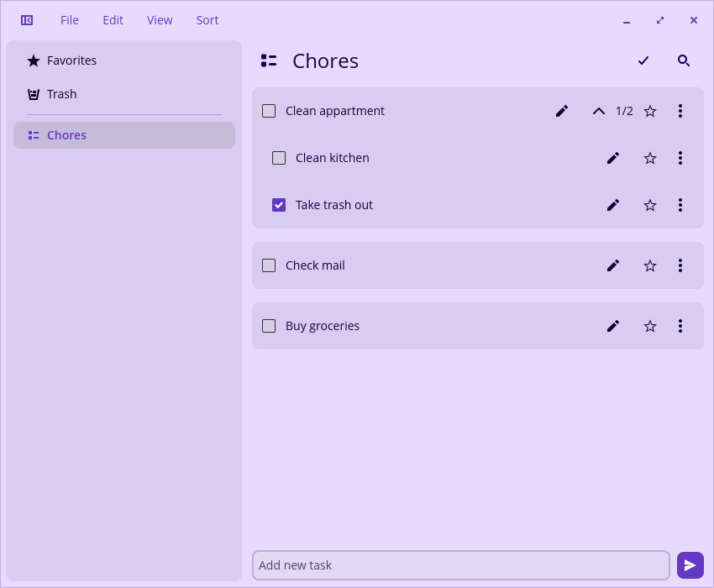Image resolution: width=714 pixels, height=588 pixels.
Task: Send new task with the arrow button
Action: [690, 565]
